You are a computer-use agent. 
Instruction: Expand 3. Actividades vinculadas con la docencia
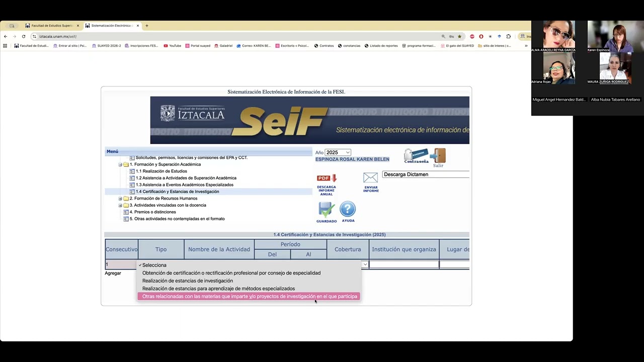[x=120, y=205]
